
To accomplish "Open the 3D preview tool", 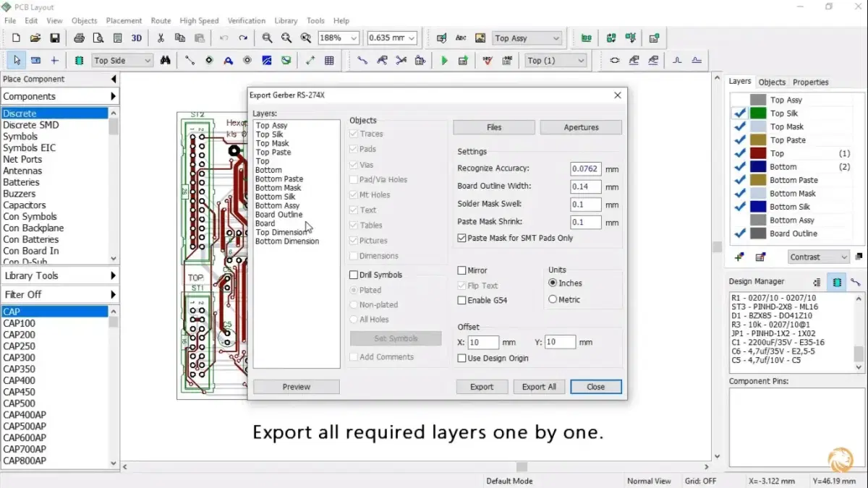I will pyautogui.click(x=137, y=38).
